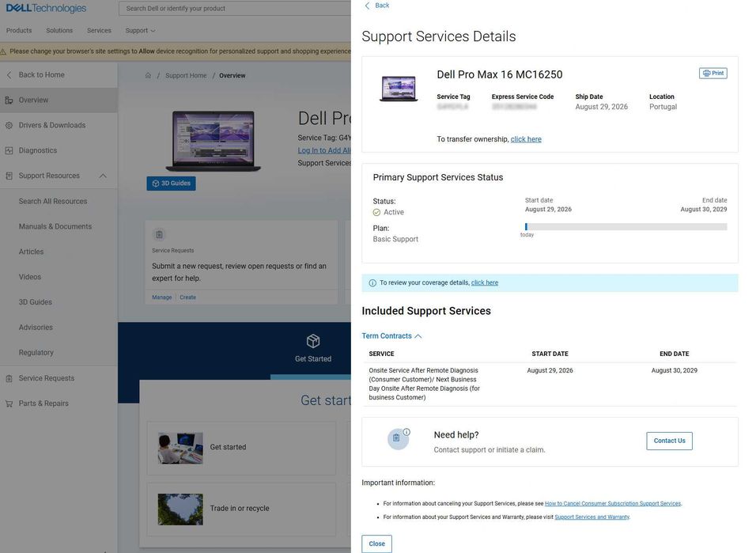Viewport: 756px width, 553px height.
Task: Open Videos in sidebar
Action: (x=30, y=277)
